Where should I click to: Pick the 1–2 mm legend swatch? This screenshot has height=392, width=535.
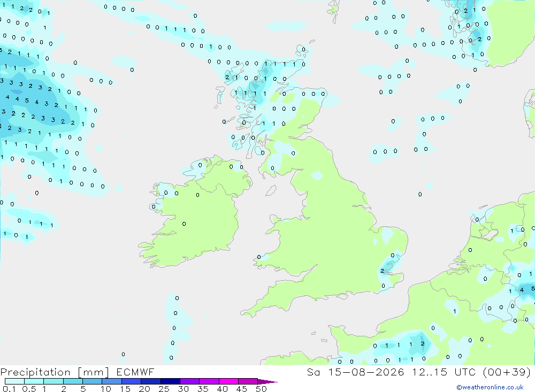(x=53, y=381)
